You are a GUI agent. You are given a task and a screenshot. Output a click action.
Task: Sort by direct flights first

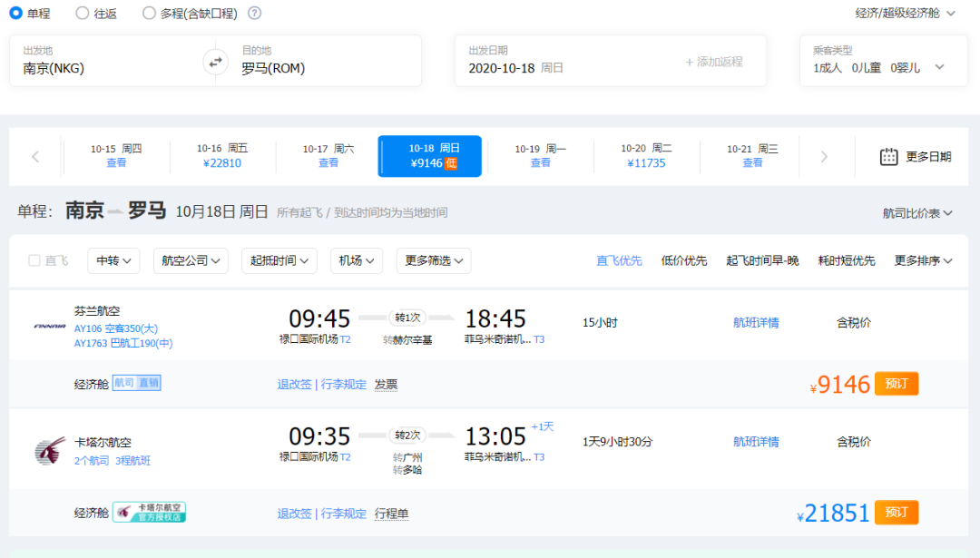(x=619, y=260)
